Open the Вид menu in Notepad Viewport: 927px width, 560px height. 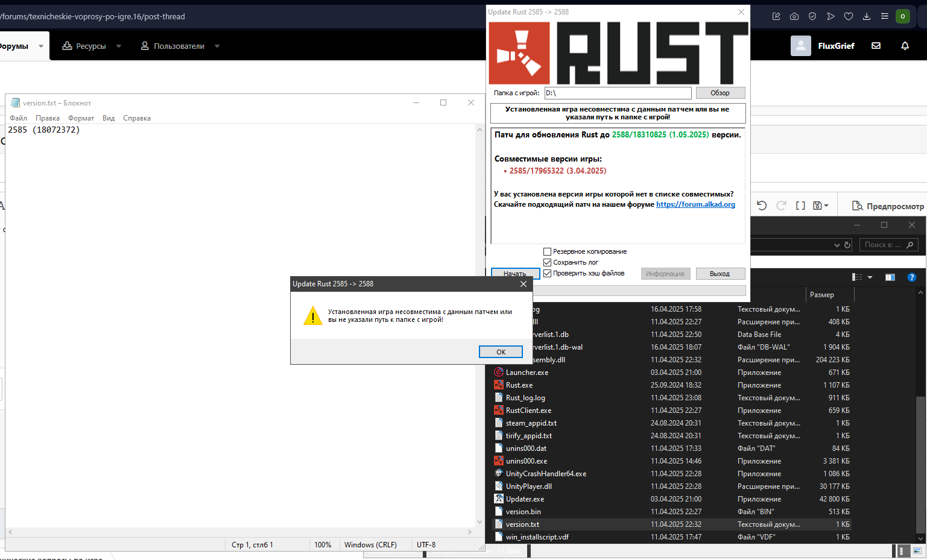pyautogui.click(x=109, y=118)
